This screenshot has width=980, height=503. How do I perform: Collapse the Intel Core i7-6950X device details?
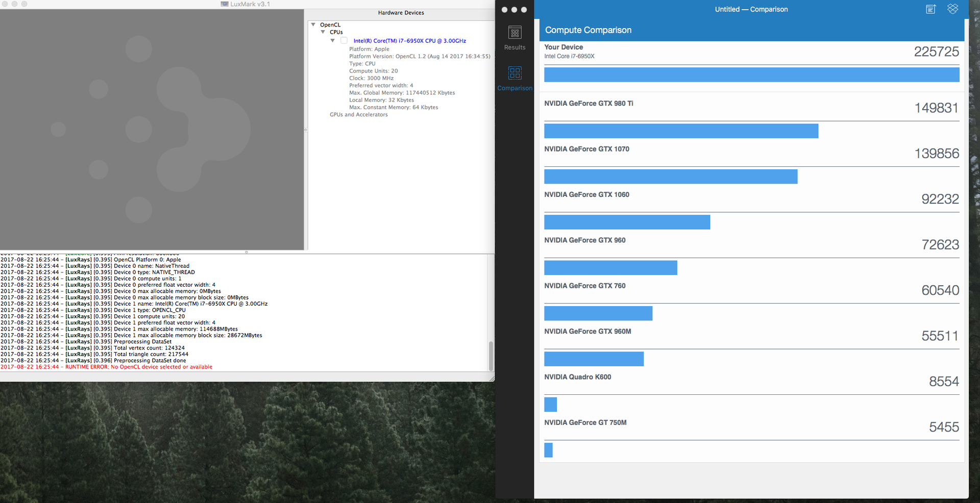point(332,40)
